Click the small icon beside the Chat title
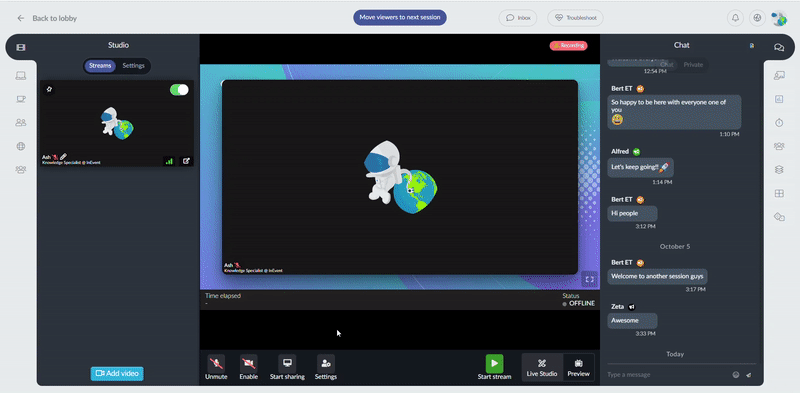 (752, 45)
